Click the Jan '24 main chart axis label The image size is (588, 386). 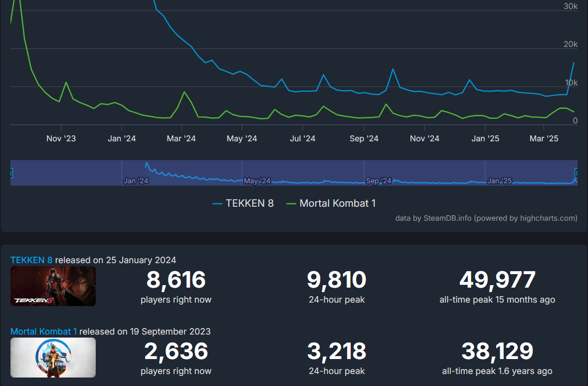click(x=122, y=138)
